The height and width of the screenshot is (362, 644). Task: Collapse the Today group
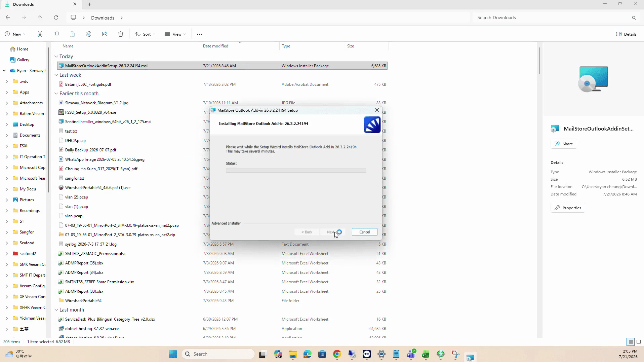click(56, 57)
